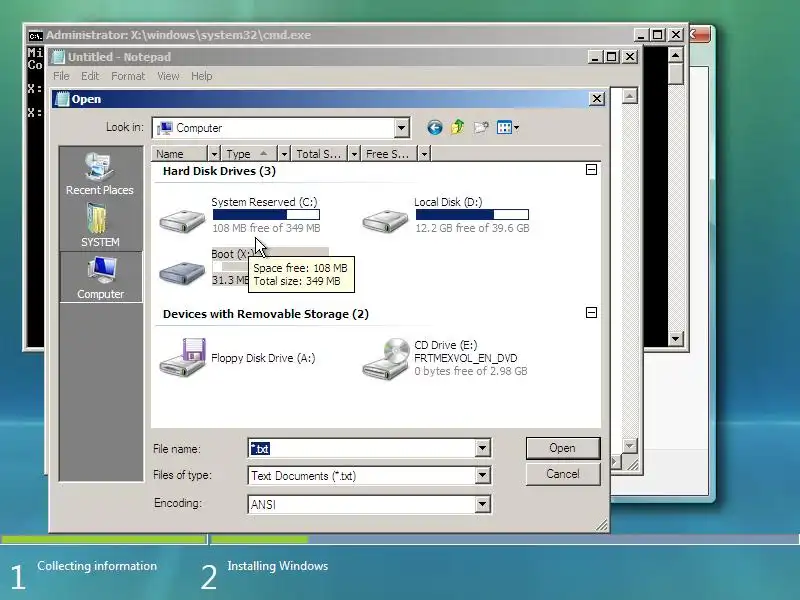Click the cmd.exe window system icon
Image resolution: width=800 pixels, height=600 pixels.
[x=35, y=35]
